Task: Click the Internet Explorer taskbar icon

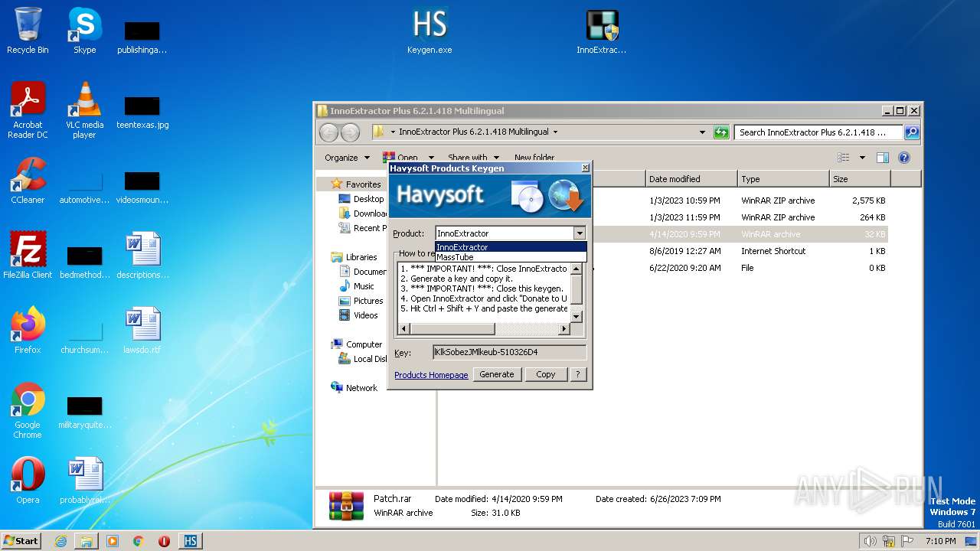Action: point(60,541)
